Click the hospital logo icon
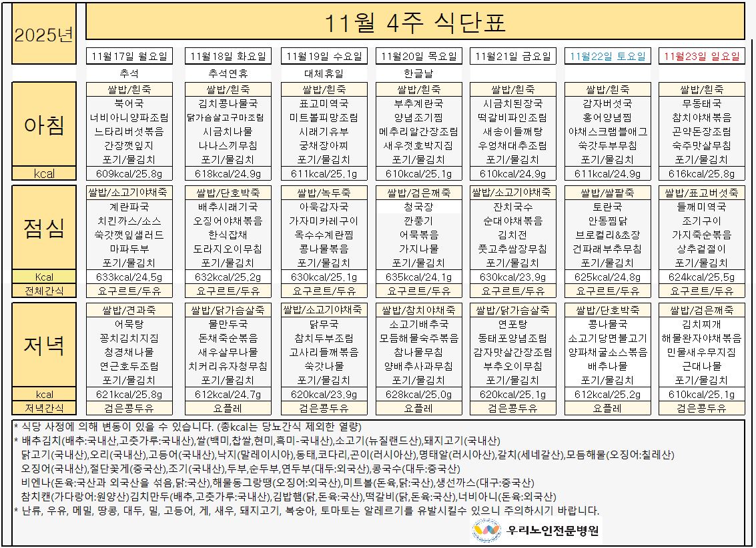This screenshot has height=548, width=756. pos(485,531)
